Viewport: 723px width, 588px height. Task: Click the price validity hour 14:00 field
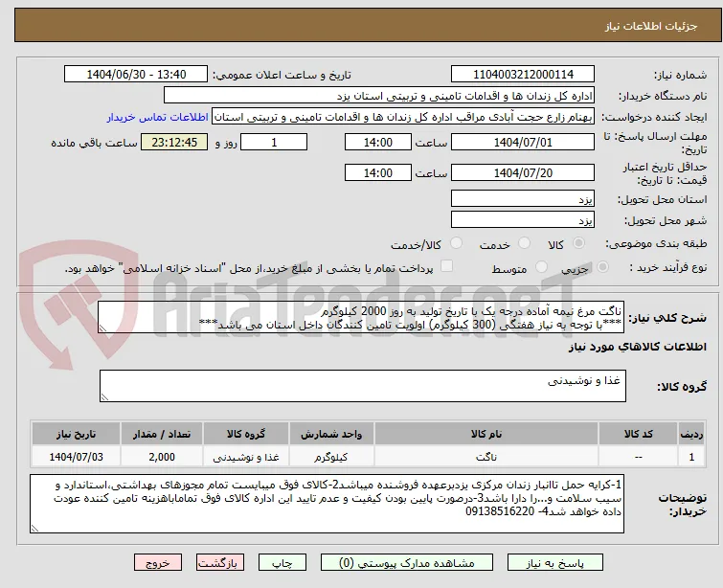coord(378,173)
